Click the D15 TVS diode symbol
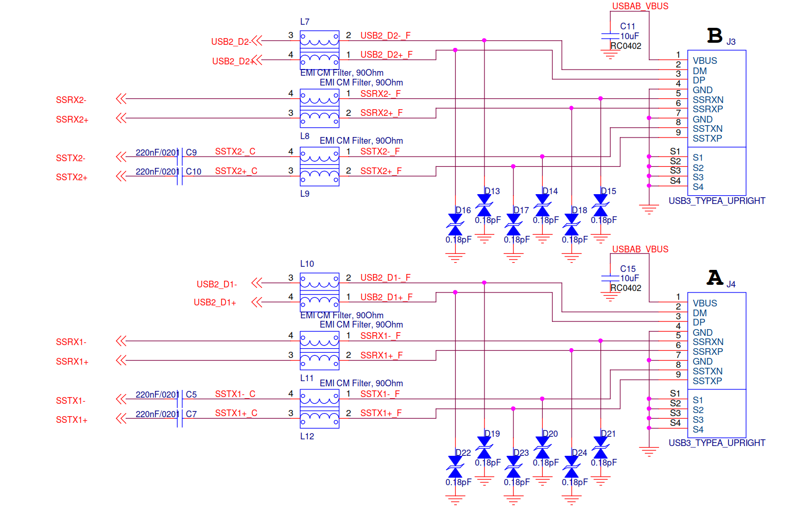 [x=600, y=205]
